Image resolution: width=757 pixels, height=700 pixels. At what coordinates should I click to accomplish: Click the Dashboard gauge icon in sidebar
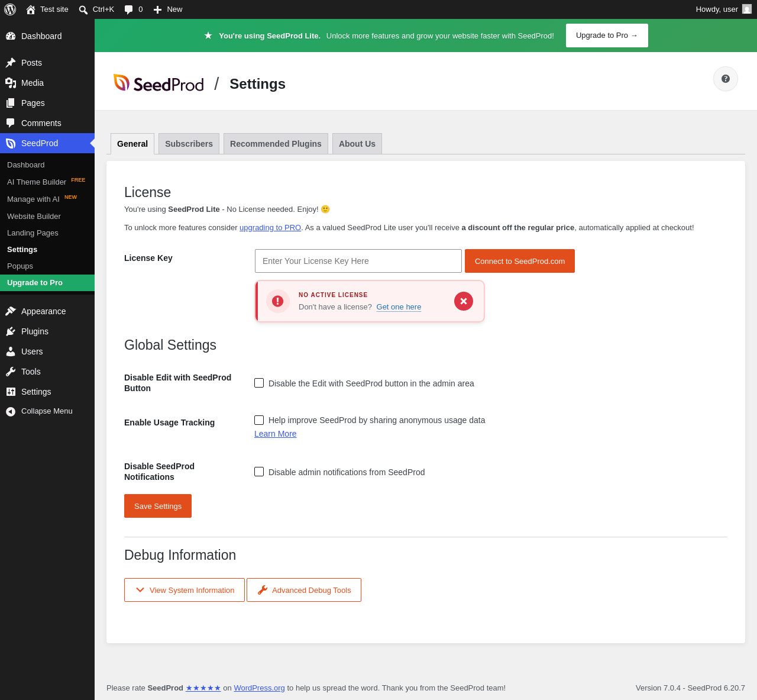tap(11, 36)
